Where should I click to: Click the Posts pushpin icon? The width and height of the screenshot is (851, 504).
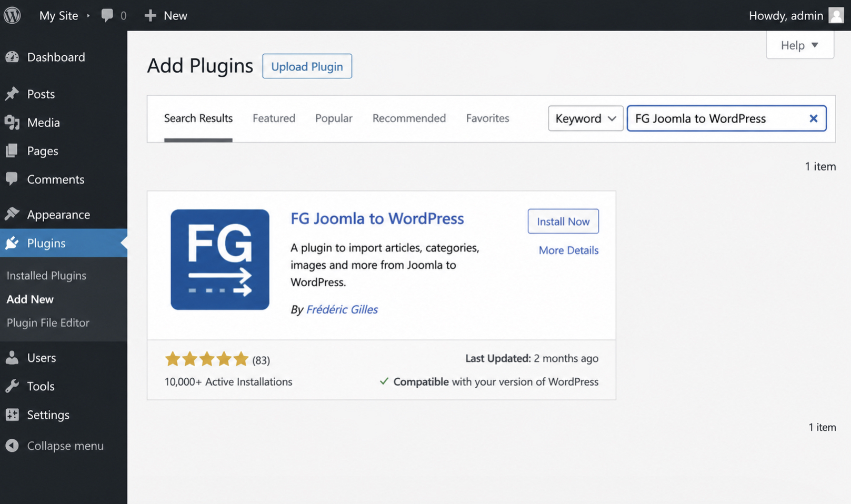click(x=12, y=94)
